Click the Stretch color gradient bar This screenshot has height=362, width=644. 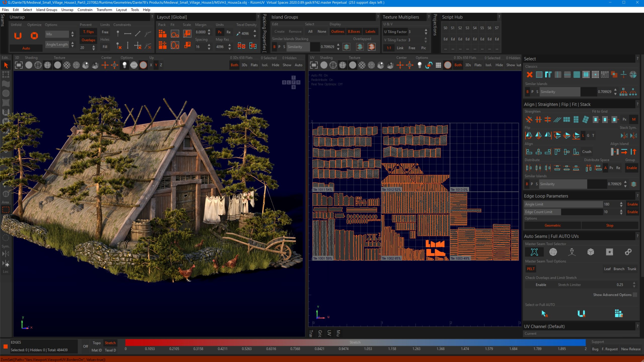coord(355,342)
